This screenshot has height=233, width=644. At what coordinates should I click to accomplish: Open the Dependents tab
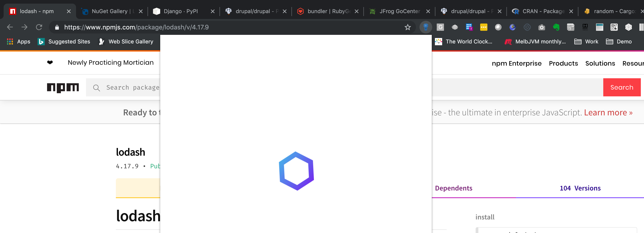click(453, 188)
